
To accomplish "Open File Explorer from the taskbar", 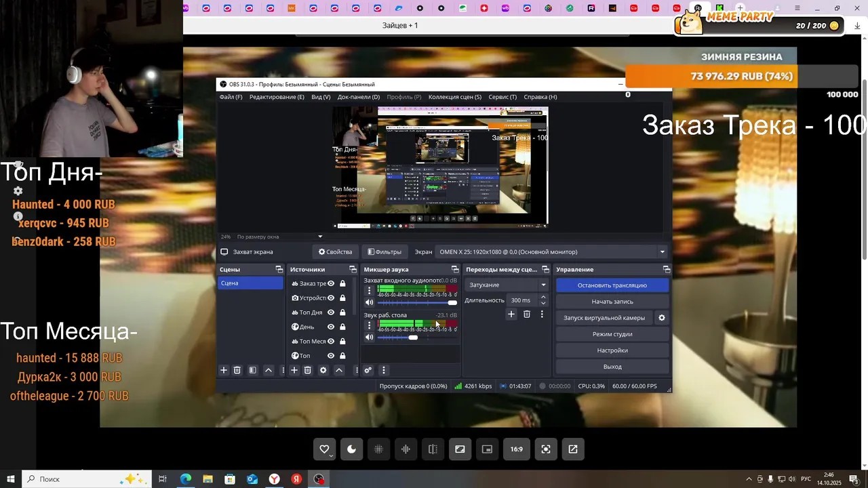I will (x=208, y=479).
